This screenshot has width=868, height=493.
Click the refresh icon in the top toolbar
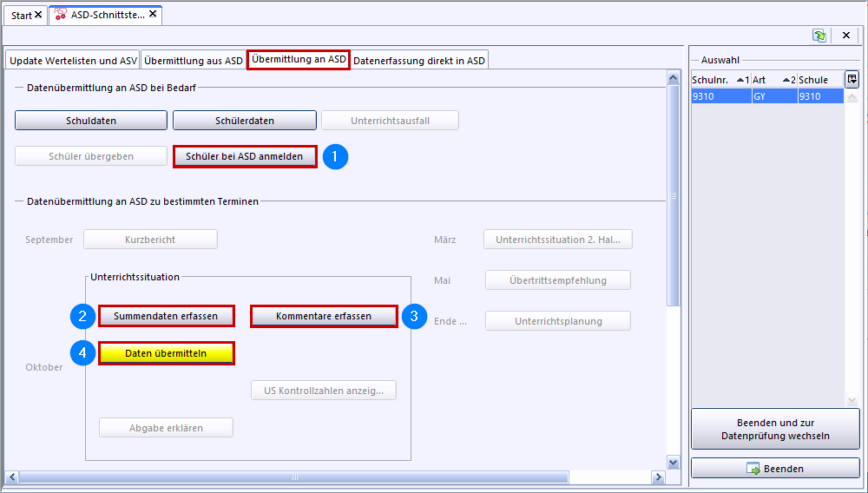tap(819, 36)
